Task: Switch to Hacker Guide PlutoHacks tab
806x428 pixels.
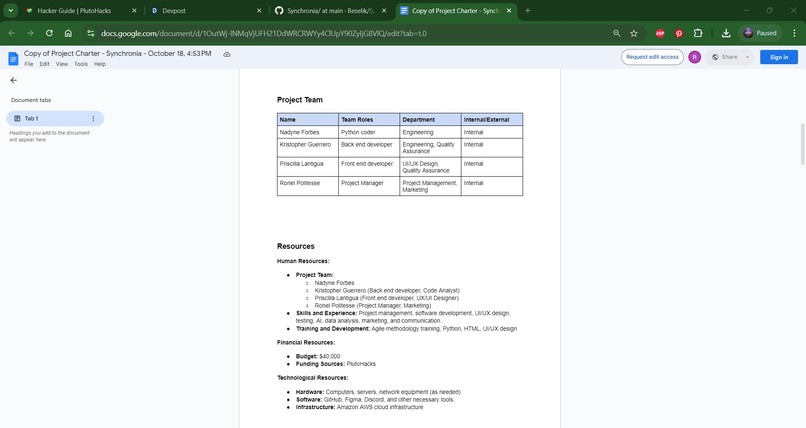Action: pyautogui.click(x=81, y=10)
